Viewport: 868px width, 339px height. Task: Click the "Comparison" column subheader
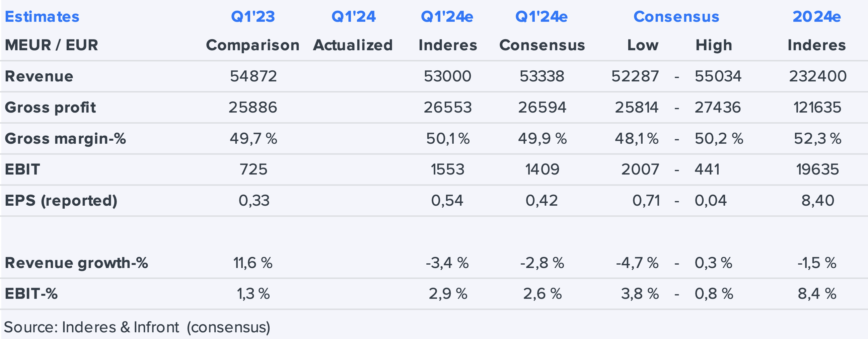tap(253, 45)
